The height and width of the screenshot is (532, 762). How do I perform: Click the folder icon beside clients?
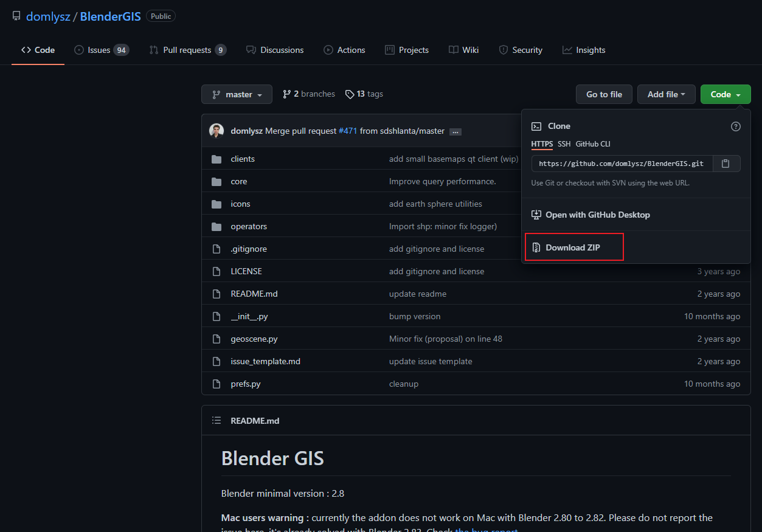point(216,159)
